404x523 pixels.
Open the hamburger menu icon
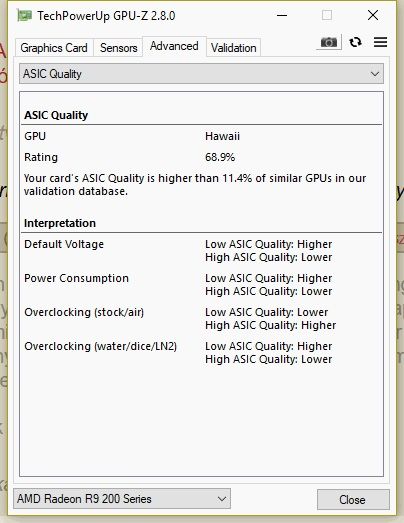coord(380,42)
